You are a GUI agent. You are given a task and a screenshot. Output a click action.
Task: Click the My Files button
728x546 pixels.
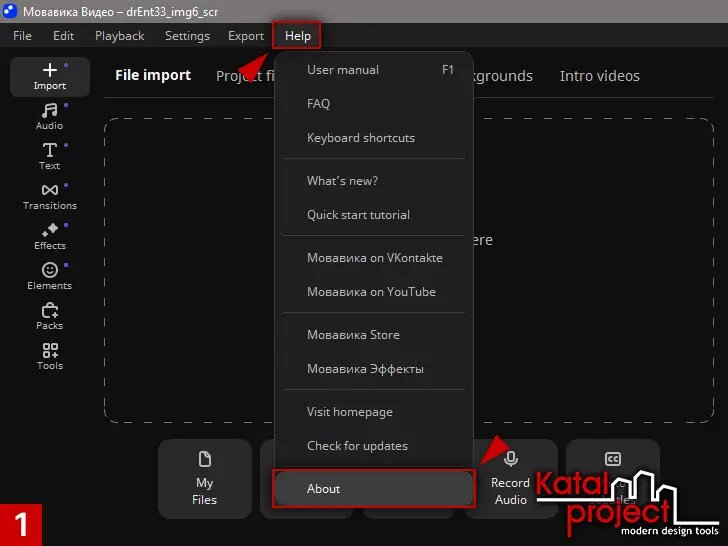click(x=205, y=478)
